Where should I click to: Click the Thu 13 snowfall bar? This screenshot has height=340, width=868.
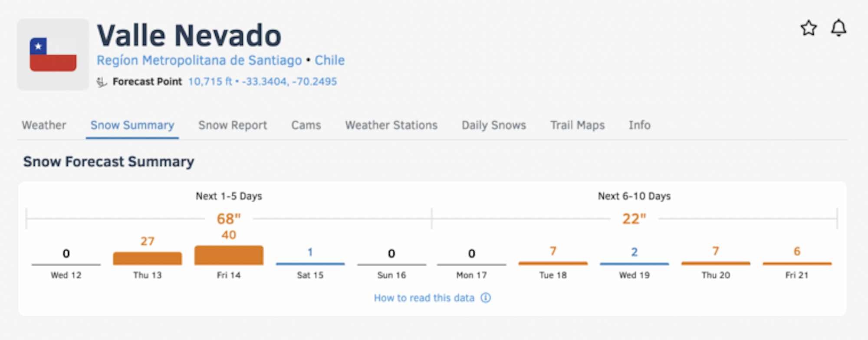coord(147,258)
